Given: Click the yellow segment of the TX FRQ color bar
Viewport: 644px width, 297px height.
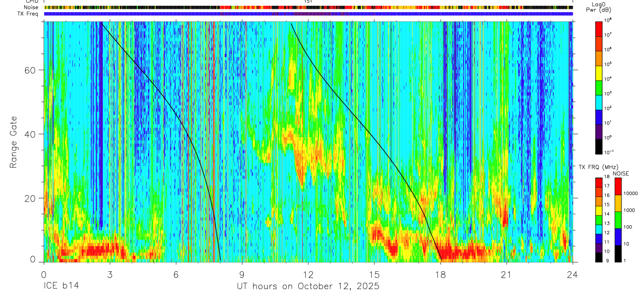Looking at the screenshot, I should 599,210.
